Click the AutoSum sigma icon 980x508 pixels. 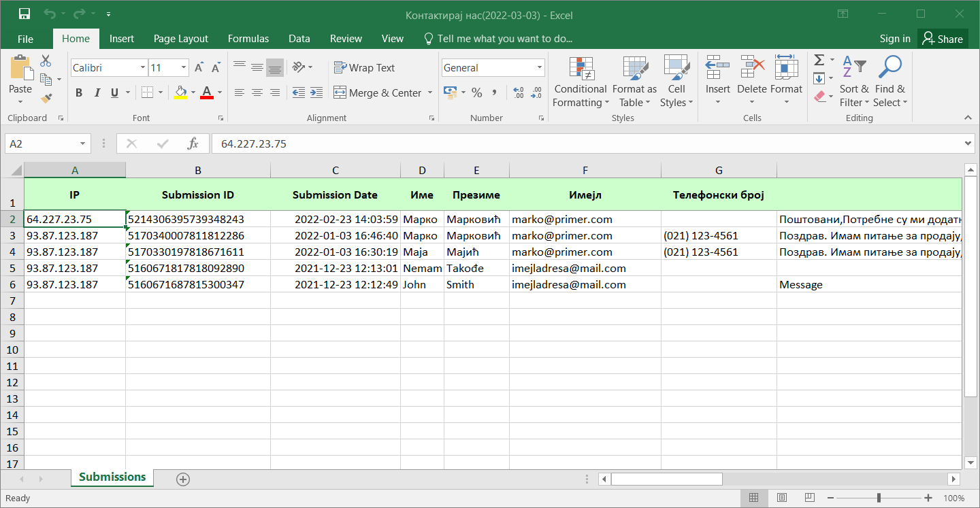pos(819,61)
